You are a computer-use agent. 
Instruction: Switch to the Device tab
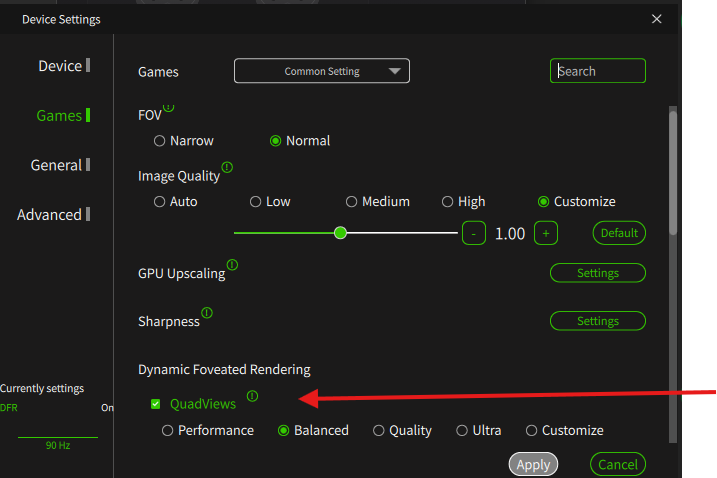click(60, 66)
